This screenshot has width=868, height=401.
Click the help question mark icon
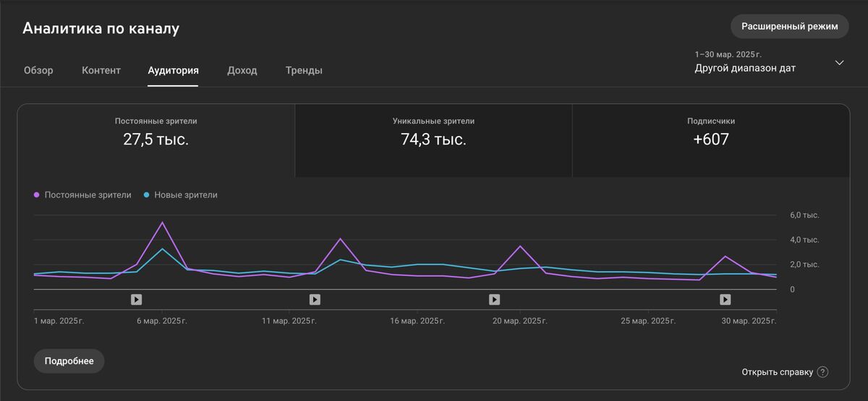822,372
